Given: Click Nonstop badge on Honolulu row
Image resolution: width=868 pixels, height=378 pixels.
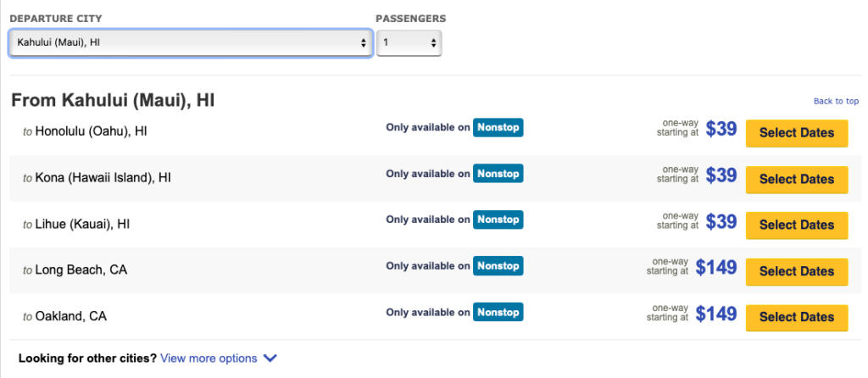Looking at the screenshot, I should 498,128.
